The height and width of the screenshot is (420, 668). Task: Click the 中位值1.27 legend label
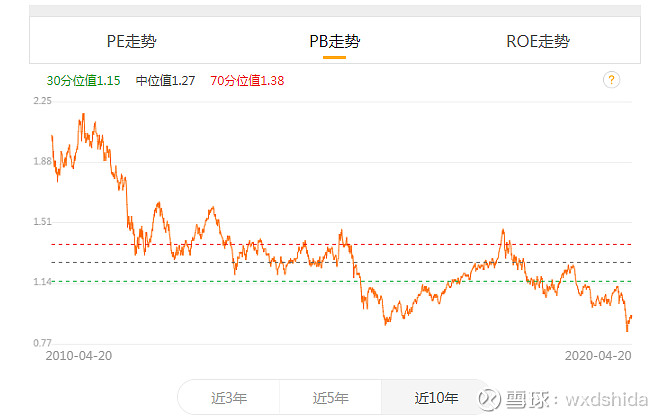click(165, 81)
